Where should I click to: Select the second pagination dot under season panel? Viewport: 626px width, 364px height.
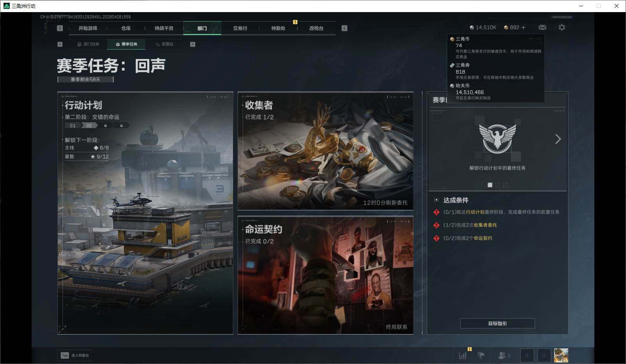[497, 185]
